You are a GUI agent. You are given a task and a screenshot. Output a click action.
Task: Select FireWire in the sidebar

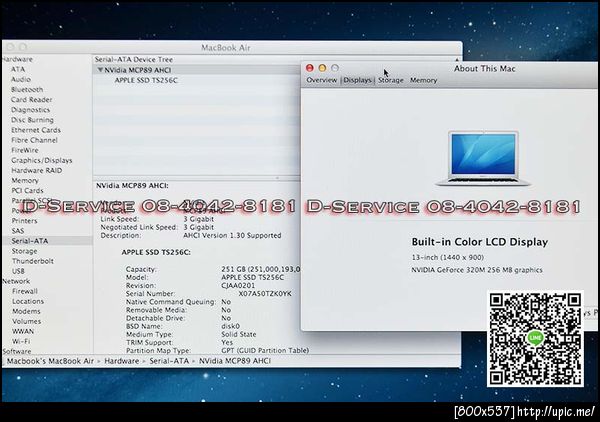25,150
